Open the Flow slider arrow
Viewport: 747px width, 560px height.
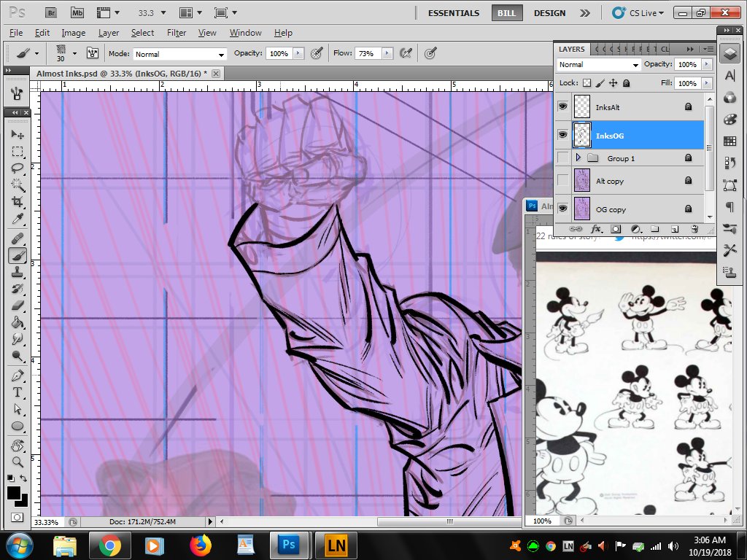point(387,53)
